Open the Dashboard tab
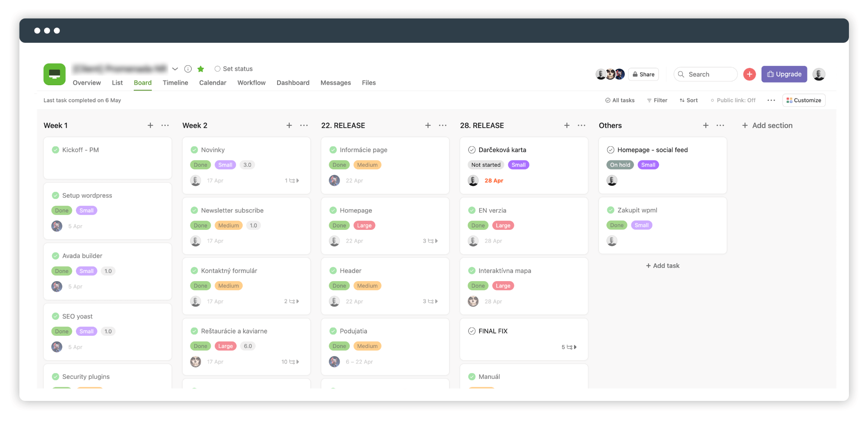Screen dimensions: 868x428 (293, 83)
